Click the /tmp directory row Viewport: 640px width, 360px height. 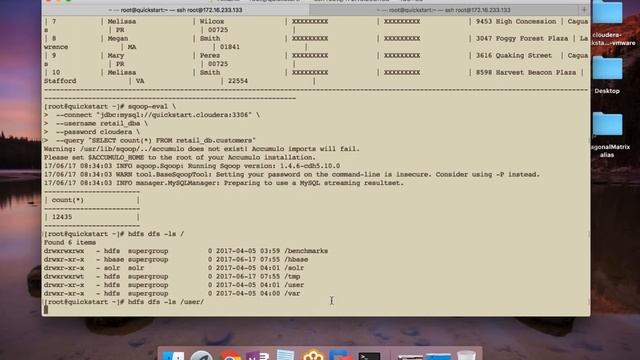(x=172, y=276)
